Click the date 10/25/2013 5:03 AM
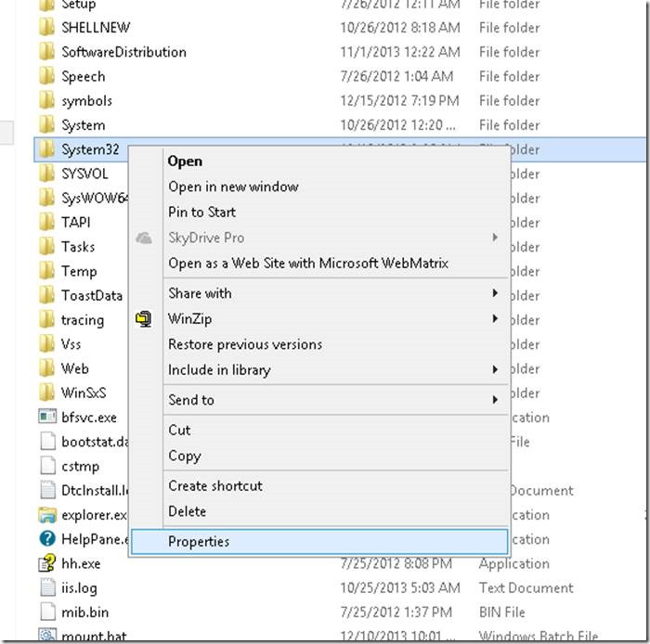The width and height of the screenshot is (650, 644). 400,588
